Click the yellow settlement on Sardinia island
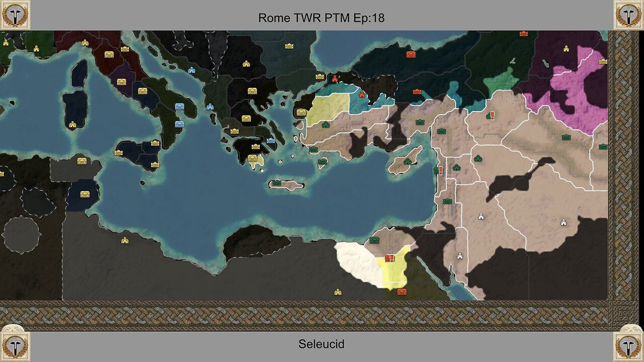Viewport: 644px width, 362px height. [x=72, y=124]
